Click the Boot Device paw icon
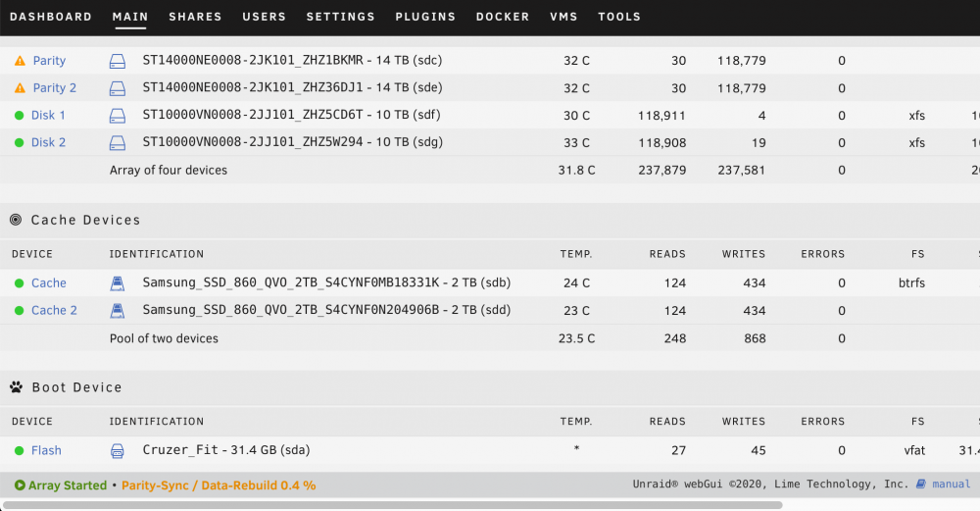Image resolution: width=980 pixels, height=511 pixels. tap(17, 387)
